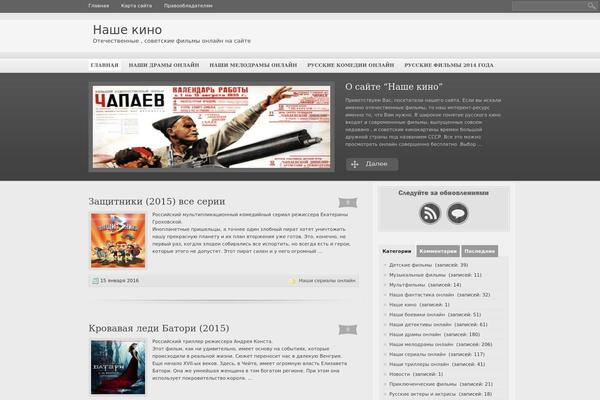Open category Наши детективы онлайн
The image size is (600, 400).
[x=420, y=325]
